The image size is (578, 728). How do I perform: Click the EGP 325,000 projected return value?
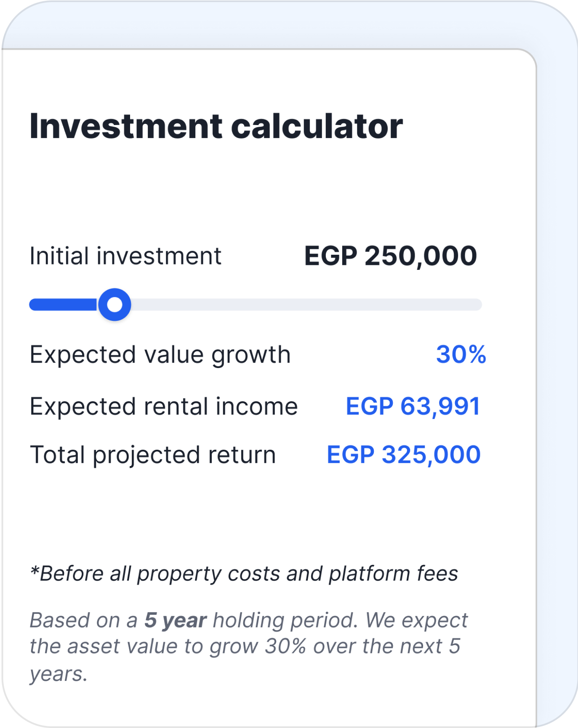coord(403,455)
